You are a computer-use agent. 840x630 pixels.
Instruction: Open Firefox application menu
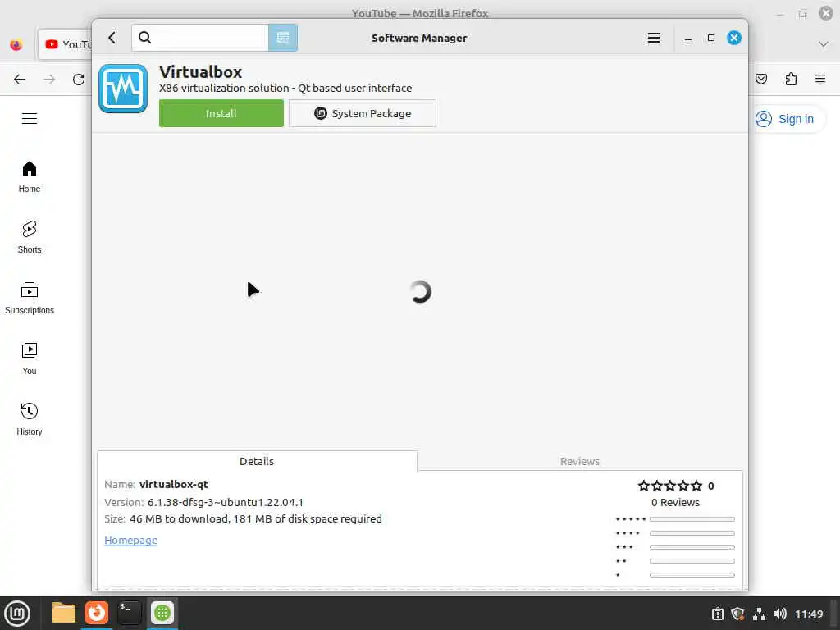coord(820,79)
